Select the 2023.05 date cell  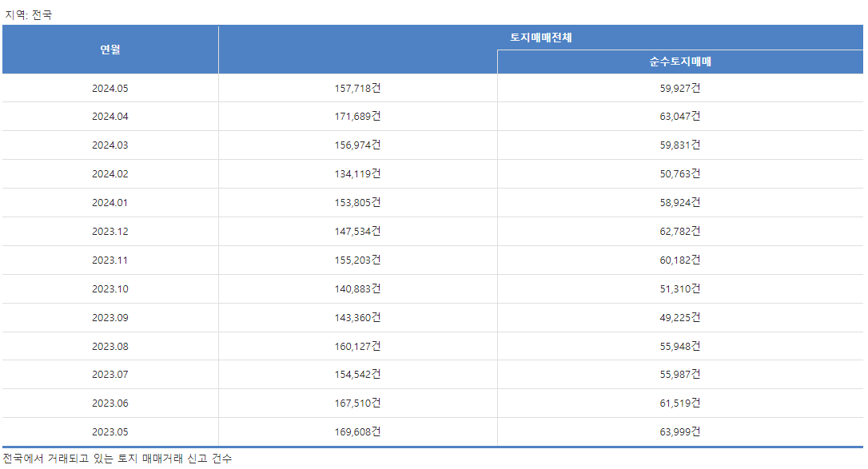coord(110,432)
